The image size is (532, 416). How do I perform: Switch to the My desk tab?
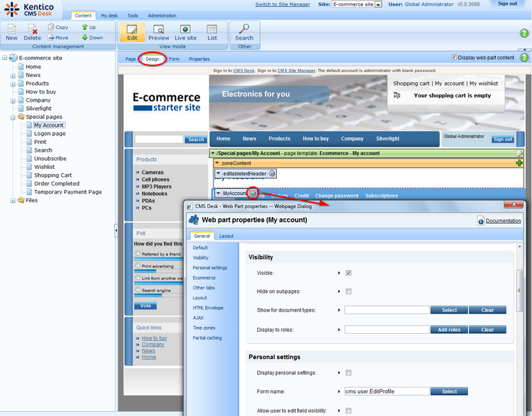tap(109, 15)
